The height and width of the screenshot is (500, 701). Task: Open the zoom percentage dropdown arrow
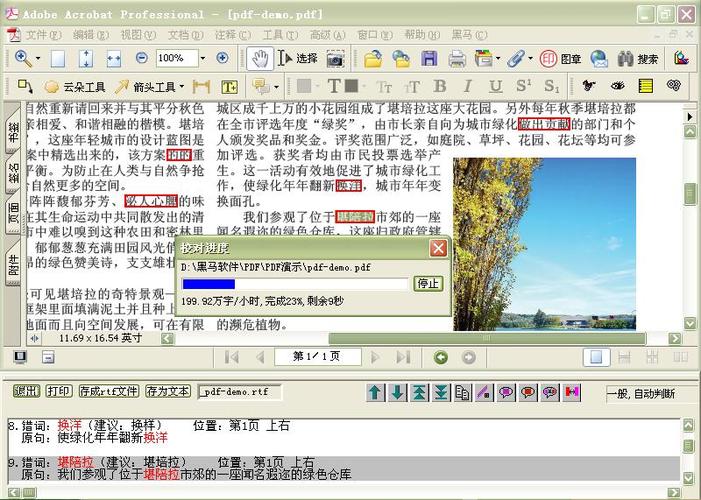coord(203,58)
